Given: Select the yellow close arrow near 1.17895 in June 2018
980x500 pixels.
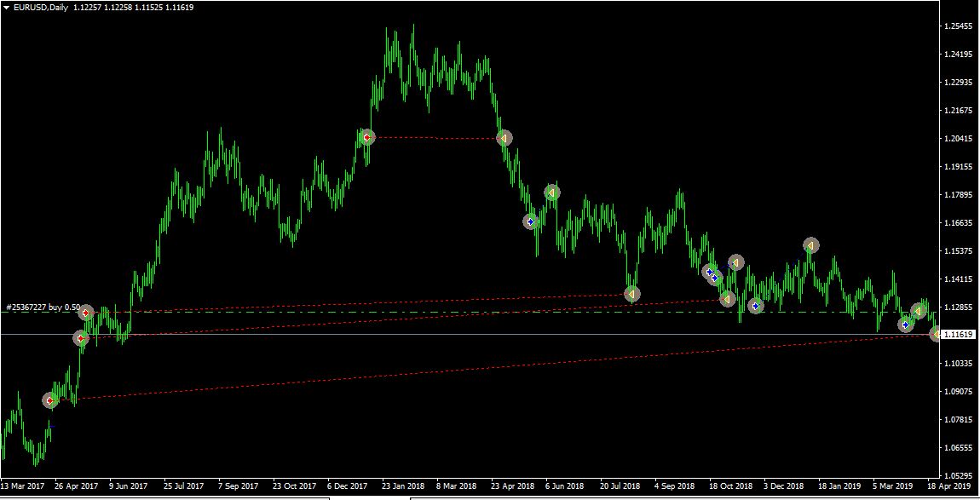Looking at the screenshot, I should 551,193.
